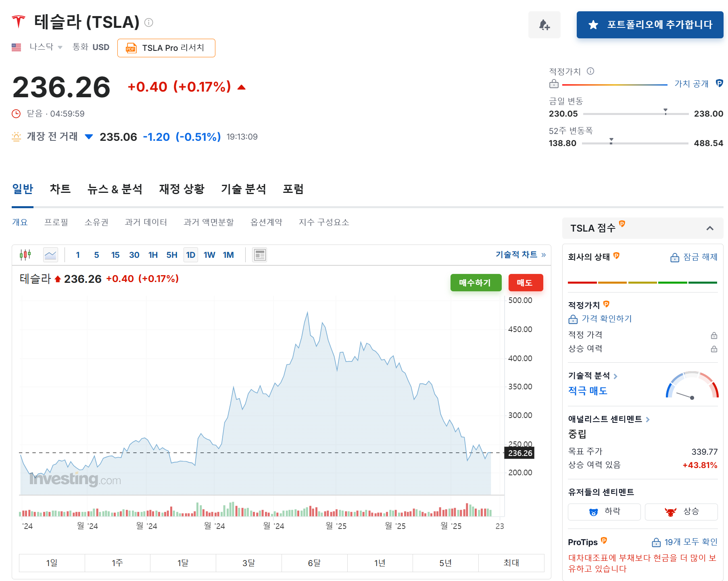Set chart interval to 1H
This screenshot has height=581, width=728.
coord(153,255)
